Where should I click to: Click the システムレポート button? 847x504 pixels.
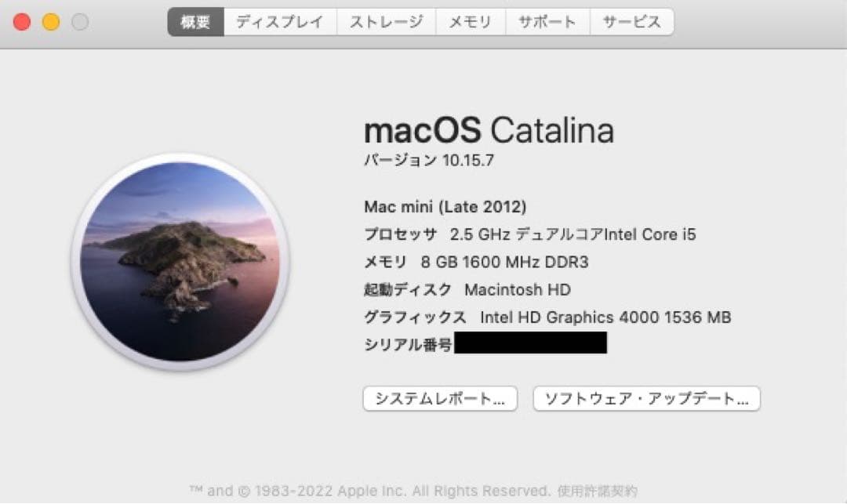click(440, 398)
